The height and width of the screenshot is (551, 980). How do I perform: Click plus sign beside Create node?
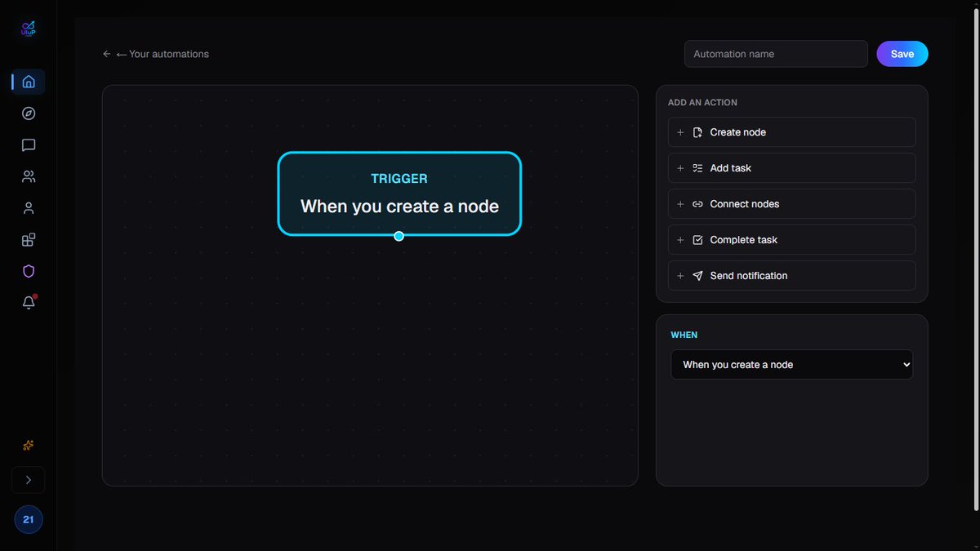680,132
